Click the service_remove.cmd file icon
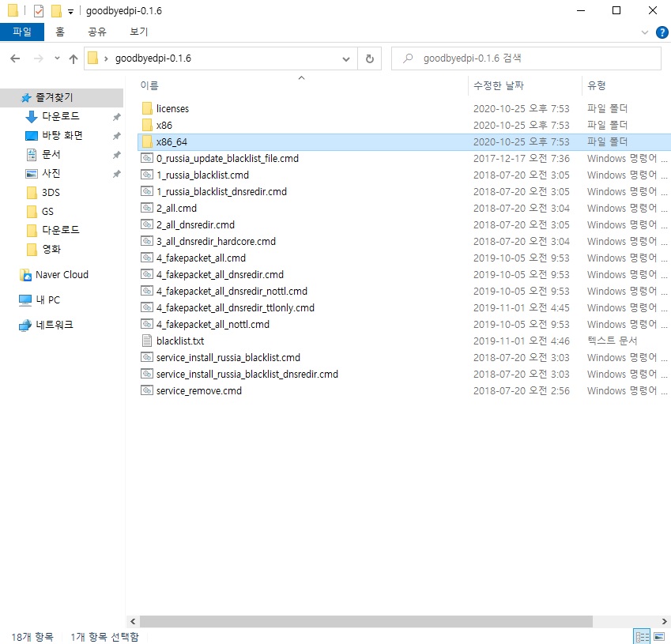This screenshot has height=644, width=671. point(147,390)
